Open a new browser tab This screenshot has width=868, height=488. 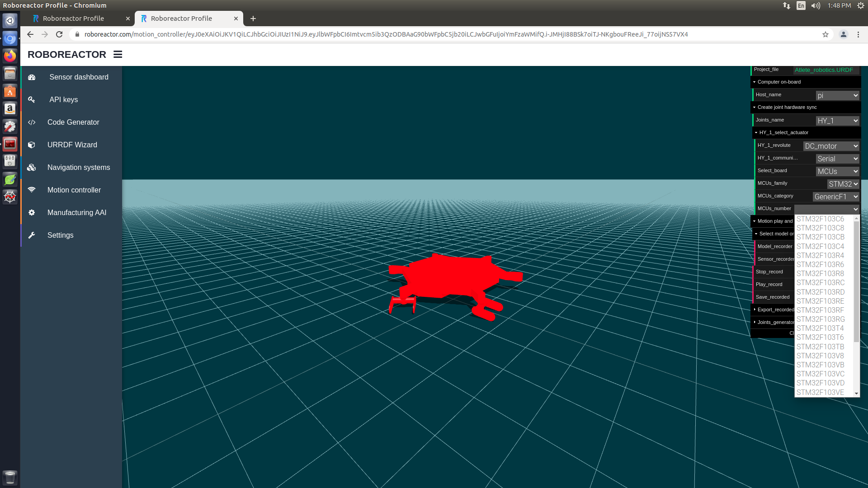click(253, 19)
